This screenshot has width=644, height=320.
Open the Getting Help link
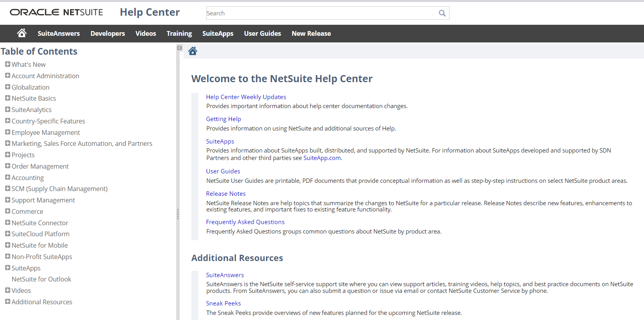pos(224,119)
